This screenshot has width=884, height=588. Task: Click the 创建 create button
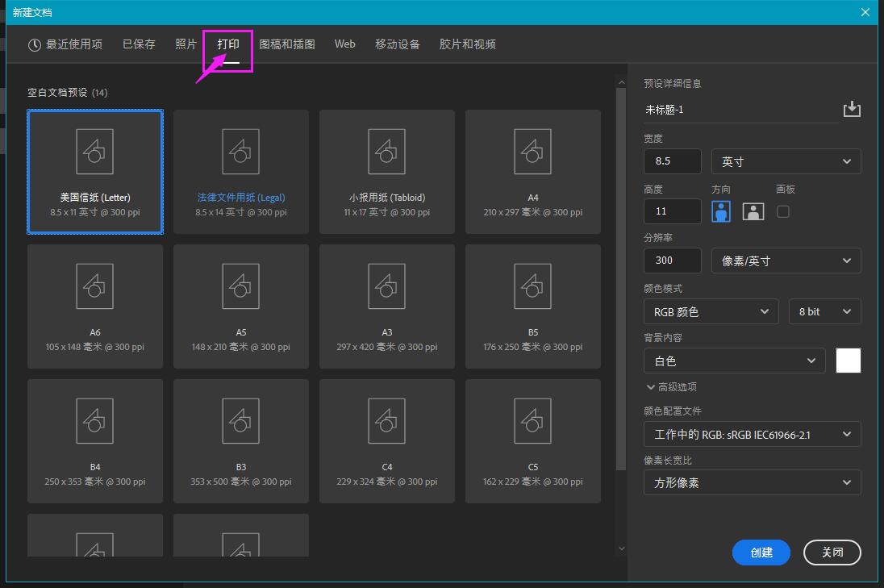[761, 553]
